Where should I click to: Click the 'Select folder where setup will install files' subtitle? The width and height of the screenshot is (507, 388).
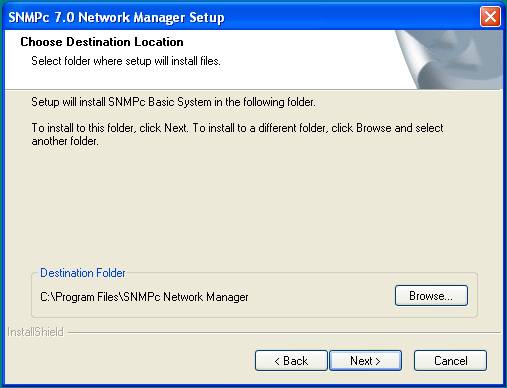click(126, 61)
